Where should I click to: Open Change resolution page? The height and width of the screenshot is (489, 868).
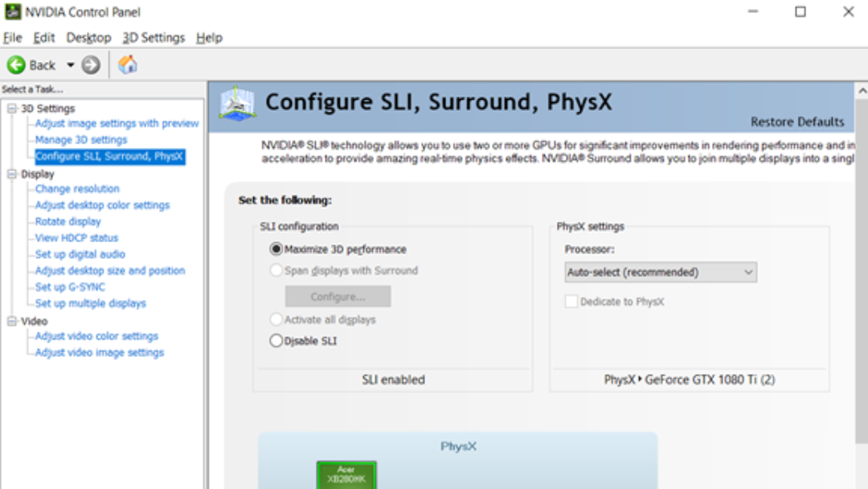[x=77, y=189]
